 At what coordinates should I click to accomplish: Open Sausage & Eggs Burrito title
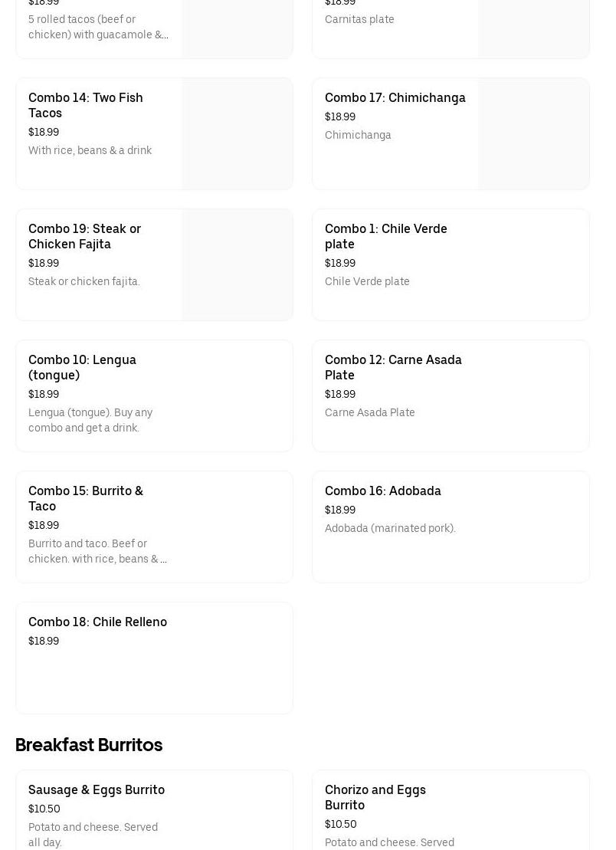97,789
